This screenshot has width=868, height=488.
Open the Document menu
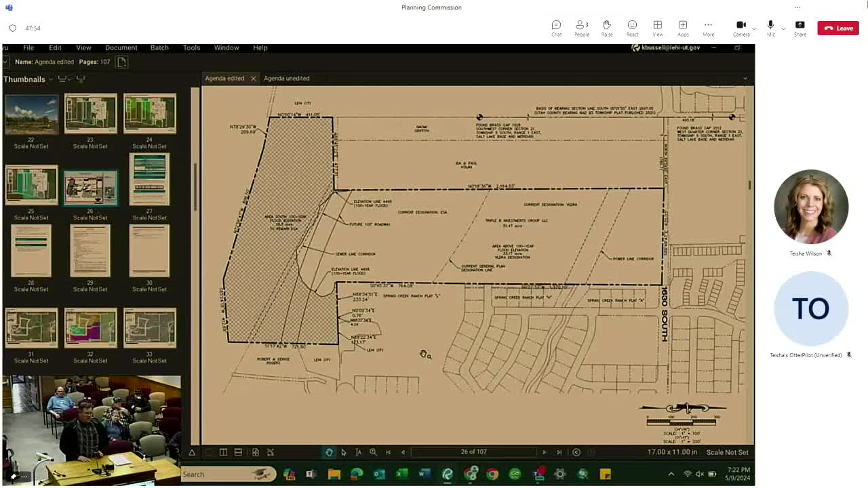pos(121,47)
